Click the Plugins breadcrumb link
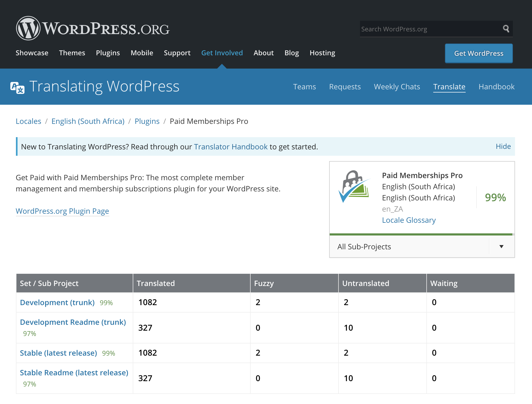The height and width of the screenshot is (404, 532). [x=147, y=121]
